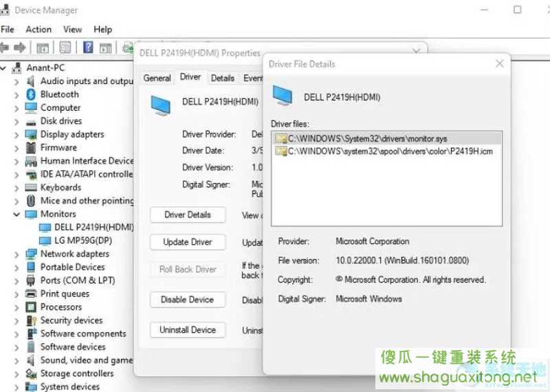Select the P2419H.icm driver file row
Screen dimensions: 550x392
386,151
